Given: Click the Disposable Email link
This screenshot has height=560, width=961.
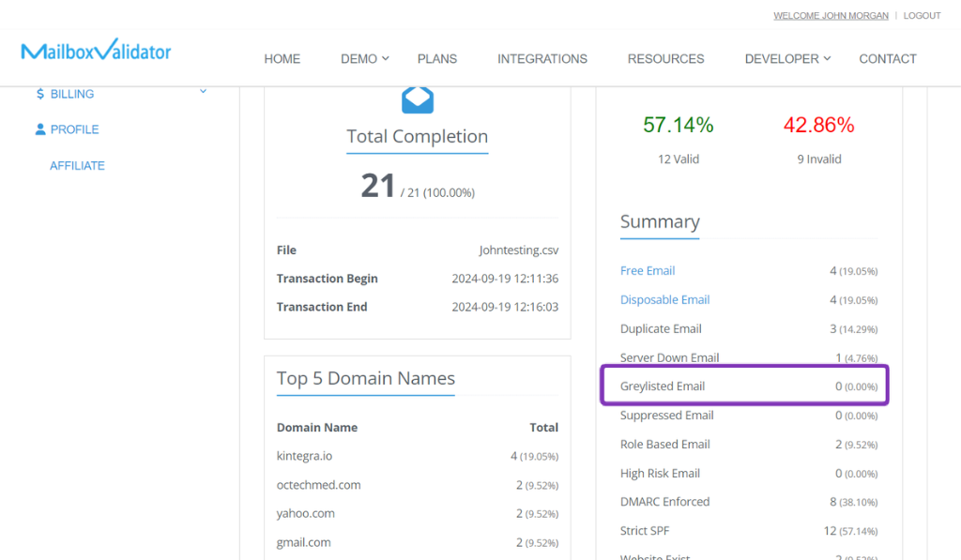Looking at the screenshot, I should tap(665, 299).
